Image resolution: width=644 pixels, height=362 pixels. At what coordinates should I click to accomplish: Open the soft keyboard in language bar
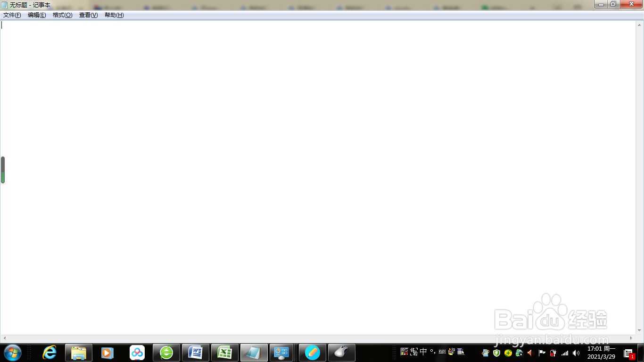point(442,352)
